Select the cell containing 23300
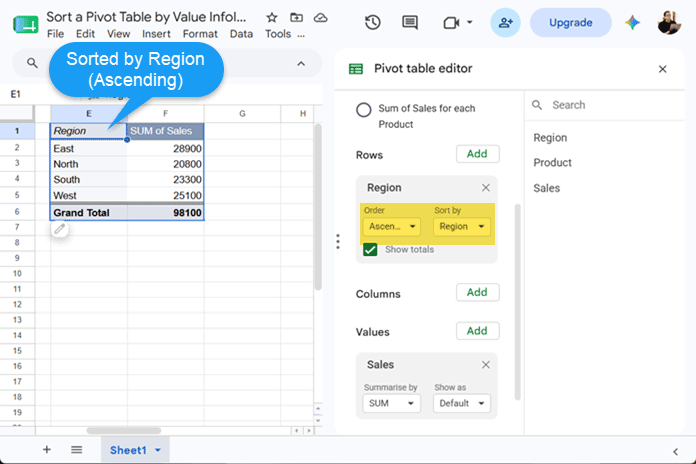The image size is (696, 464). click(x=166, y=180)
